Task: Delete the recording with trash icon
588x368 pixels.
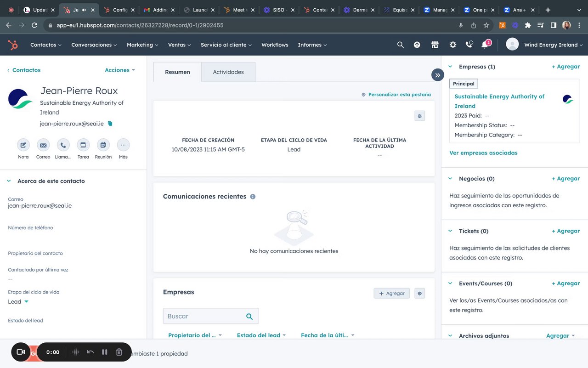Action: coord(119,352)
